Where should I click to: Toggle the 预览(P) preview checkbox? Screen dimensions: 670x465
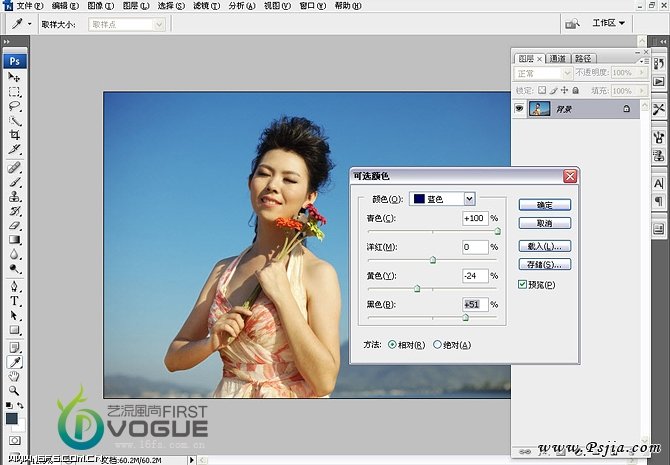coord(522,285)
